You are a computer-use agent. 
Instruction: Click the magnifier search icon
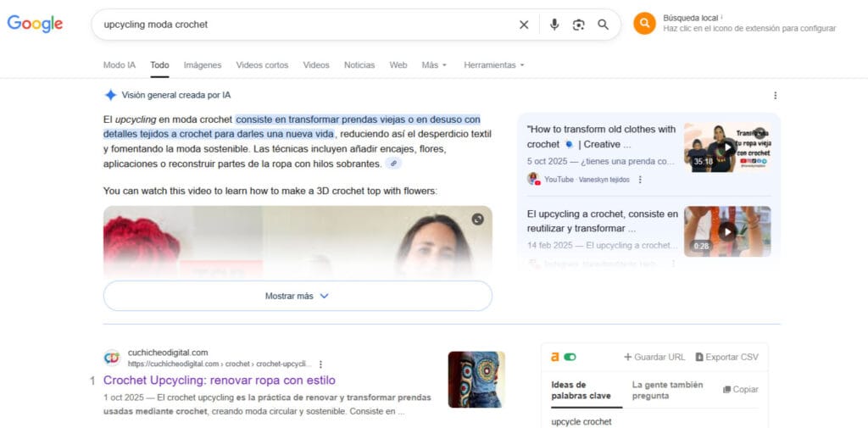click(x=604, y=25)
